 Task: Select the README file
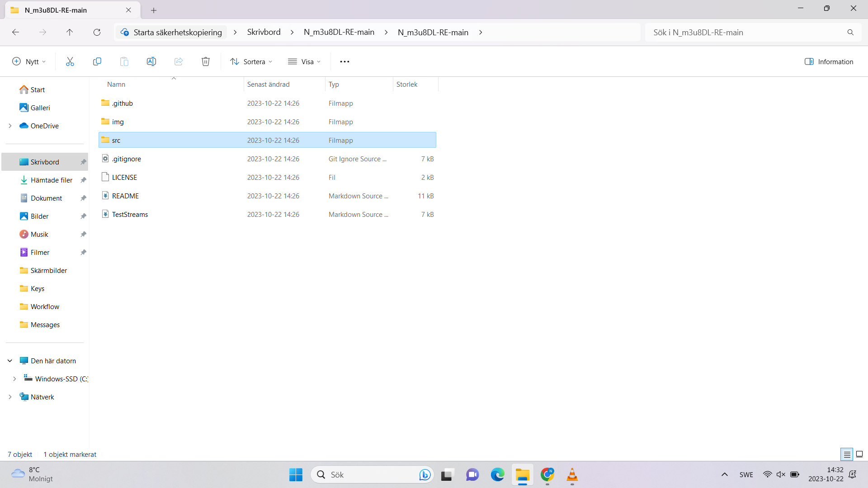click(x=126, y=196)
